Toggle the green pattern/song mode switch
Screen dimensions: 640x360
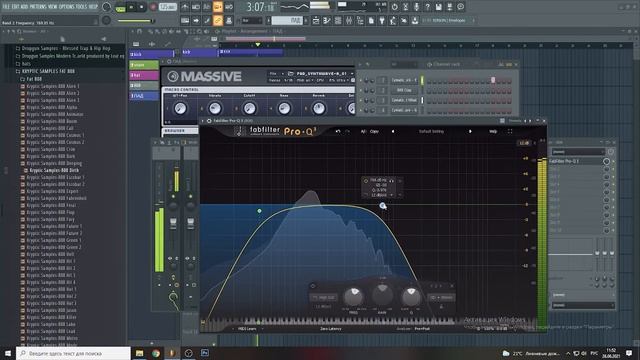click(120, 8)
